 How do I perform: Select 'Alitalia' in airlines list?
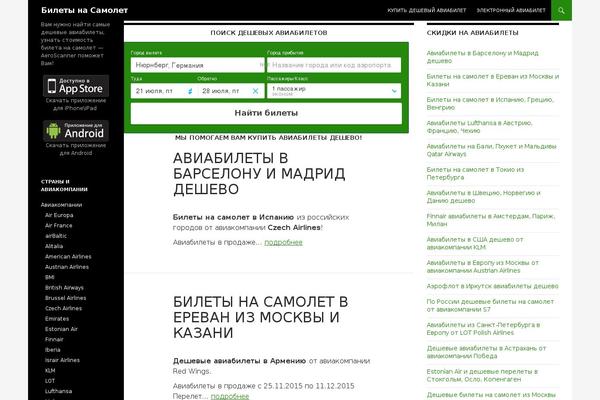click(54, 246)
